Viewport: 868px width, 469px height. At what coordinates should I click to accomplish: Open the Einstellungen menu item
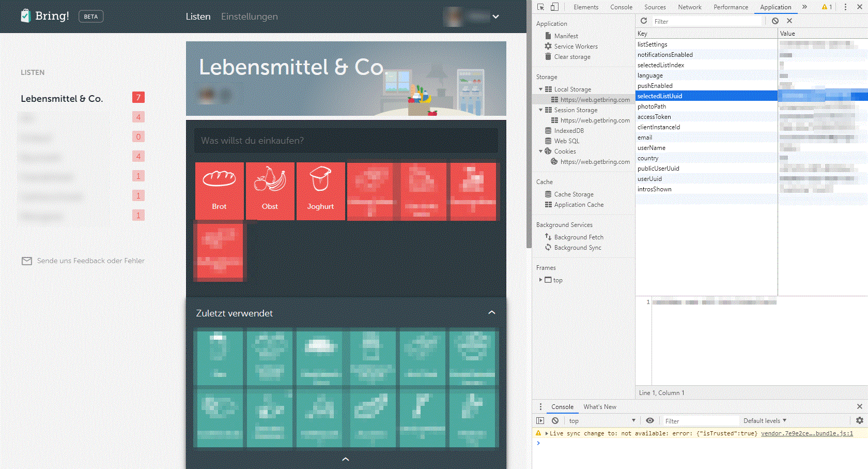[x=249, y=17]
